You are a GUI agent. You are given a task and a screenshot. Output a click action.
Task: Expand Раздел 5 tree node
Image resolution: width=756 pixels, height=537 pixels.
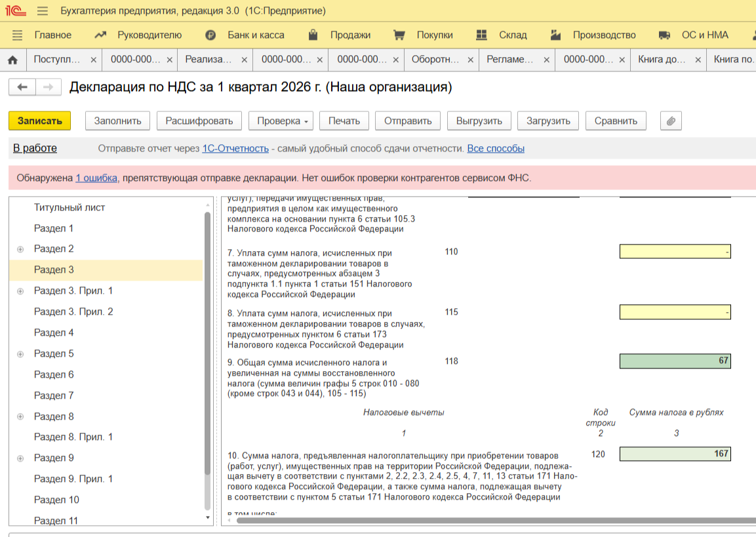click(20, 354)
